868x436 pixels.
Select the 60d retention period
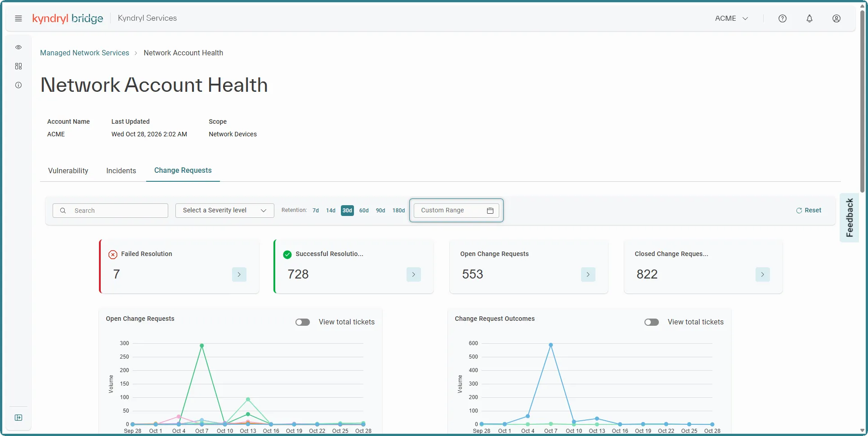(364, 211)
